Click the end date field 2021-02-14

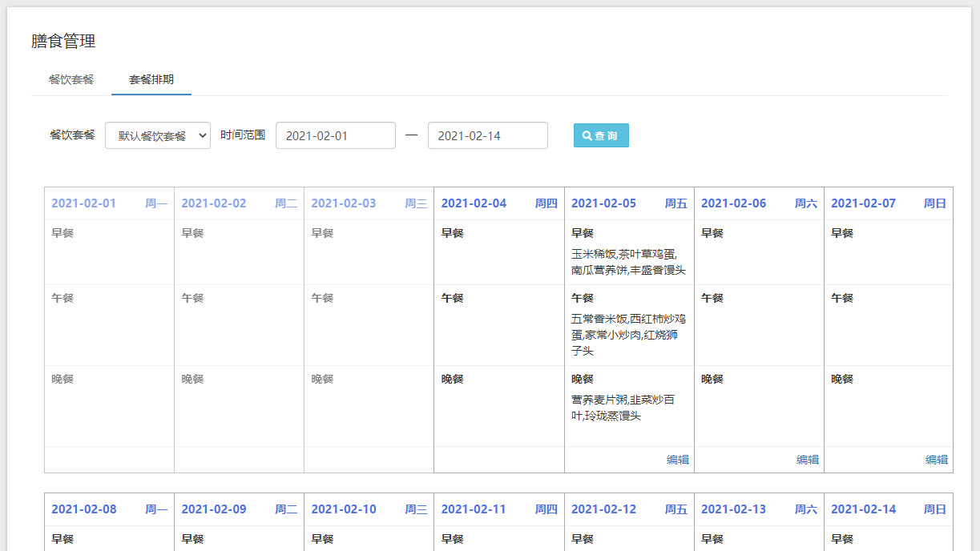pos(487,135)
